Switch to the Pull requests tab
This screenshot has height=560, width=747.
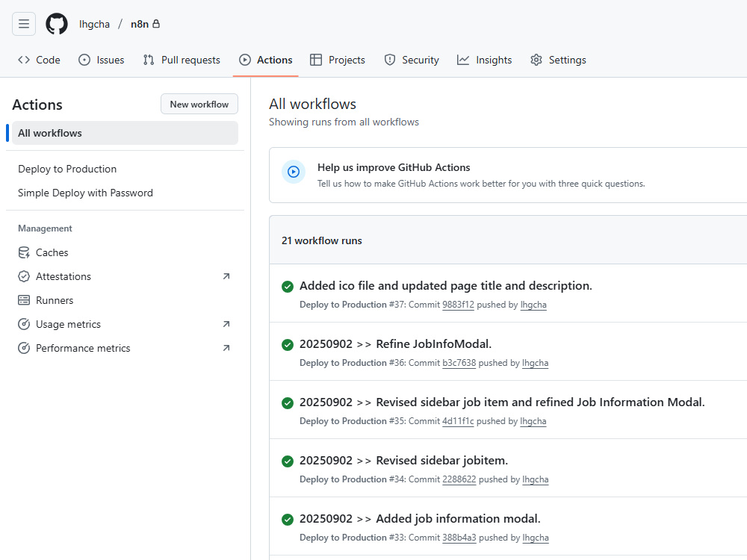(182, 60)
